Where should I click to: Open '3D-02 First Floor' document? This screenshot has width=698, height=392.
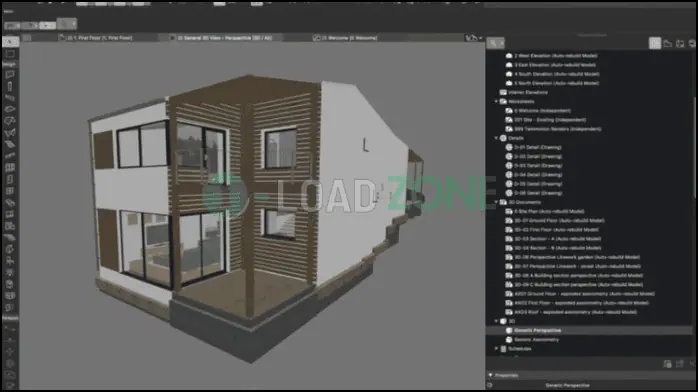coord(556,230)
